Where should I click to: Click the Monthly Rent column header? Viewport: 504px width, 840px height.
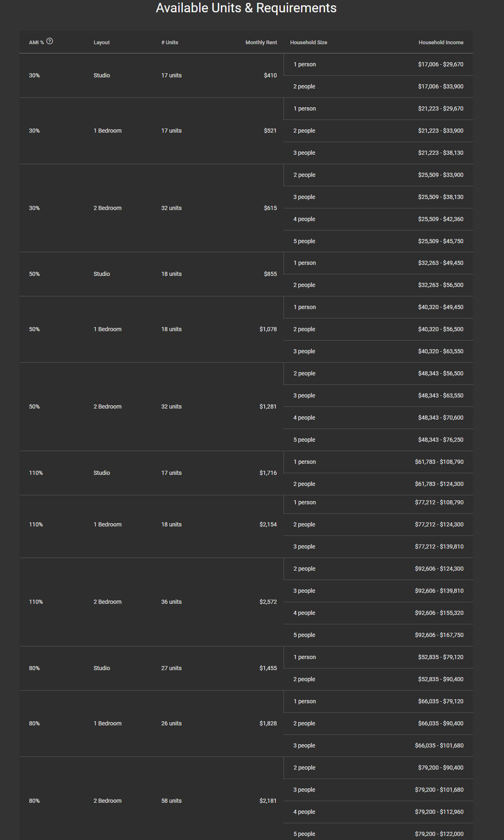click(x=261, y=43)
